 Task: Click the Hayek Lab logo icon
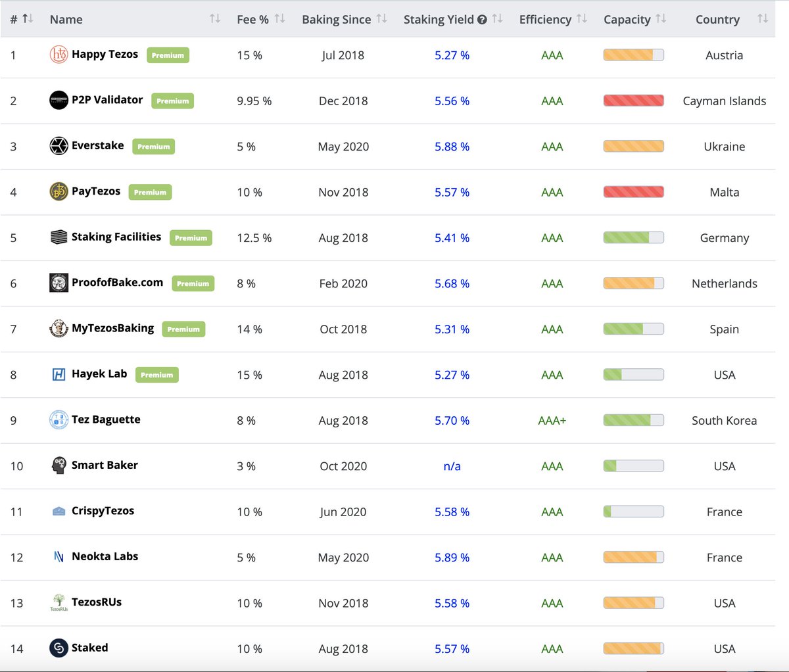tap(59, 374)
